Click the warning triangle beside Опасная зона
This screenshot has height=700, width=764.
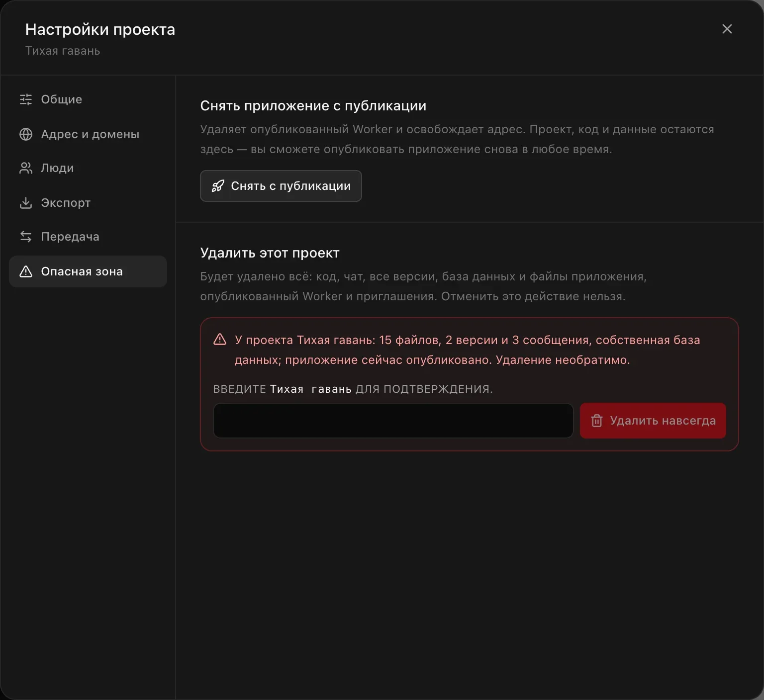26,271
